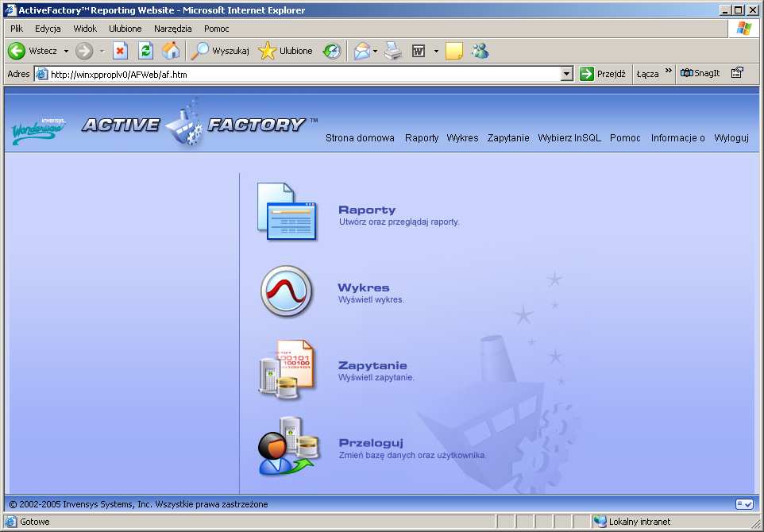Stop page loading with red X icon
Viewport: 764px width, 532px height.
click(121, 51)
